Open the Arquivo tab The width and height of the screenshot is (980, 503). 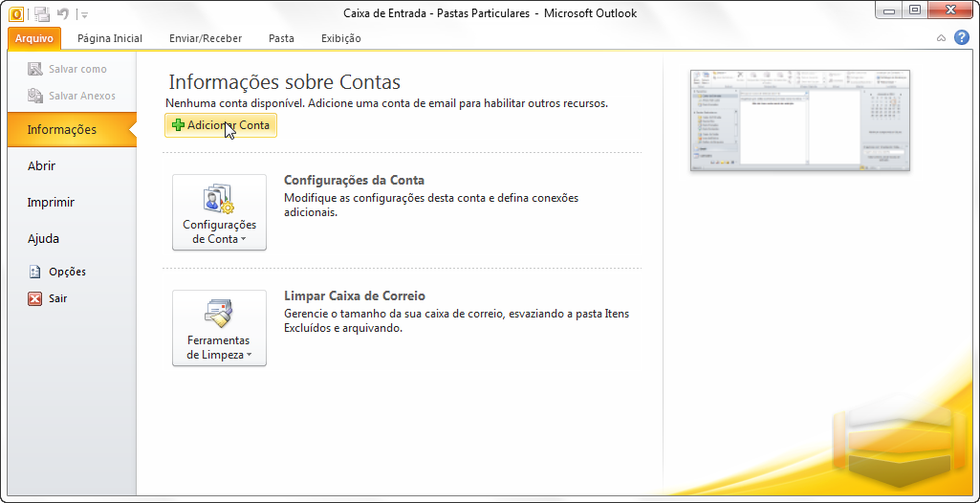pyautogui.click(x=34, y=38)
